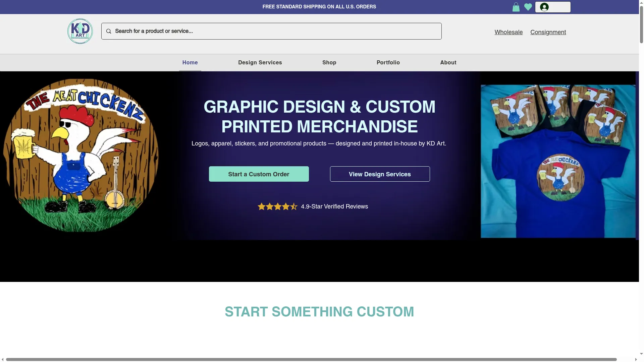644x362 pixels.
Task: Click the five-star rating icons
Action: 277,206
